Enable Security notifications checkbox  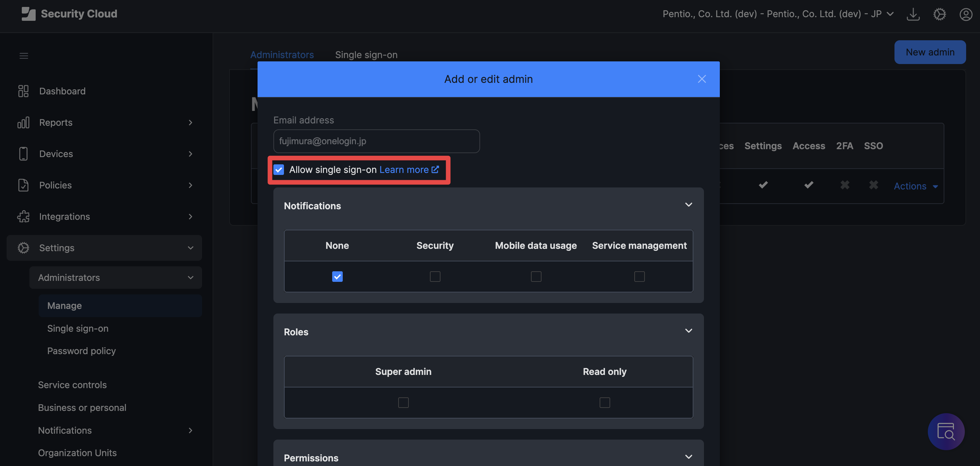pos(435,276)
